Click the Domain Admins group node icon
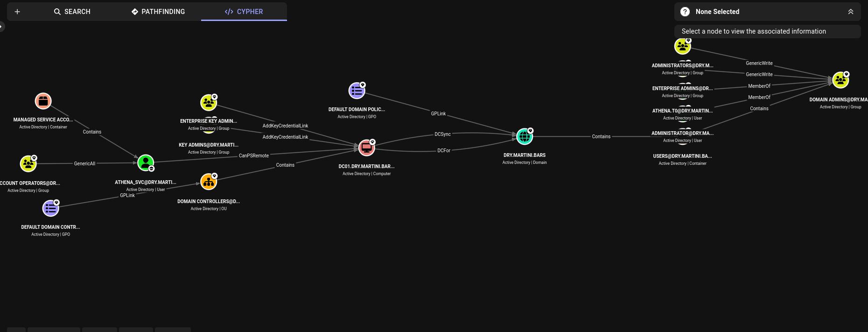Viewport: 868px width, 332px height. click(x=840, y=80)
